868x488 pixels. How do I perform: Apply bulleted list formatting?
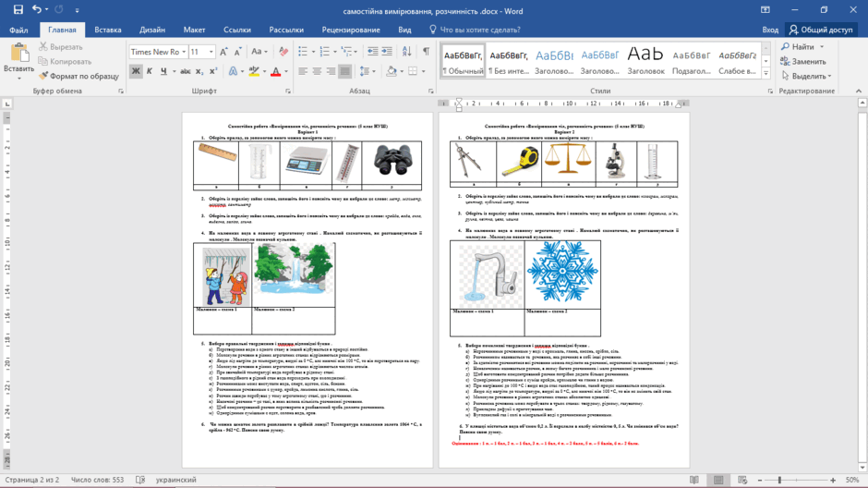[303, 52]
